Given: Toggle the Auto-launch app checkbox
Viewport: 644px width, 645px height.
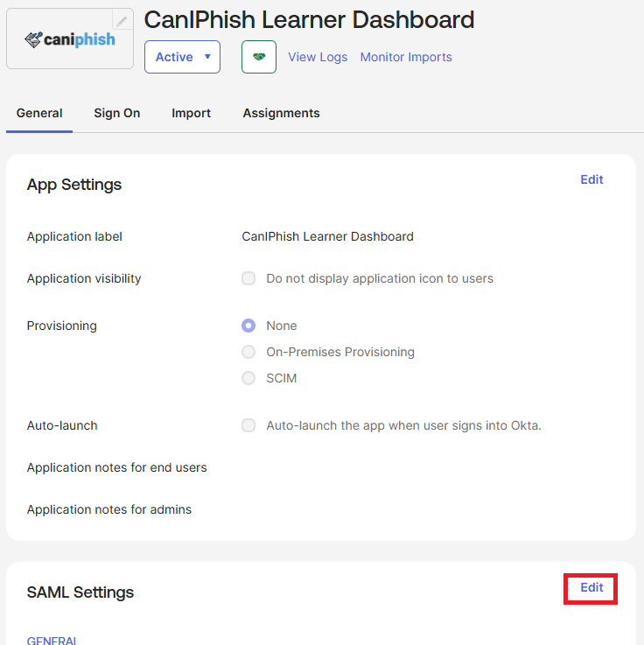Looking at the screenshot, I should pos(248,425).
